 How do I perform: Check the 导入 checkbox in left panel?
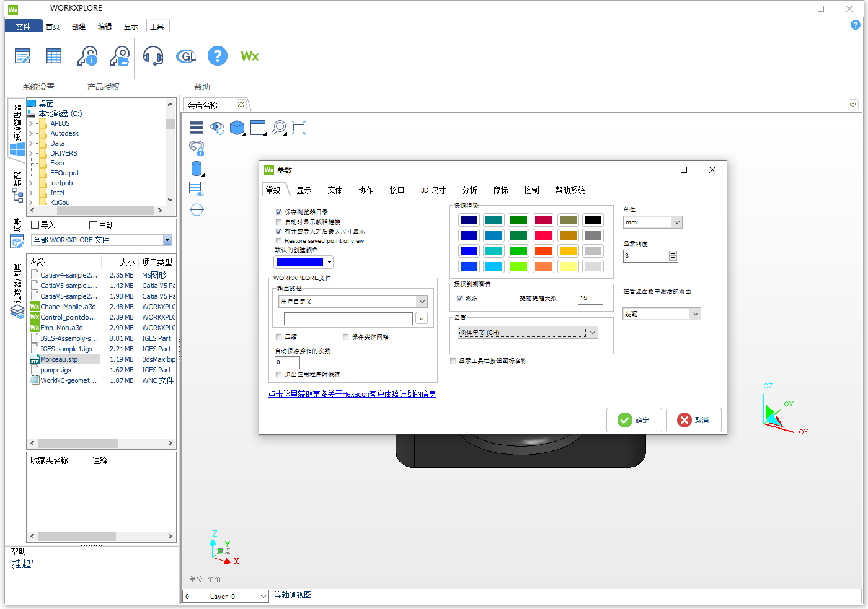coord(35,225)
